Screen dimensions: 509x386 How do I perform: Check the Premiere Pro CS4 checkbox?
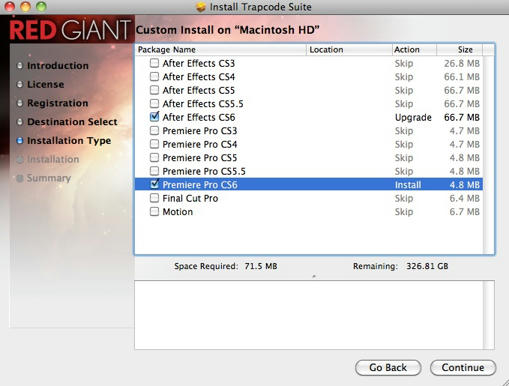pyautogui.click(x=154, y=144)
